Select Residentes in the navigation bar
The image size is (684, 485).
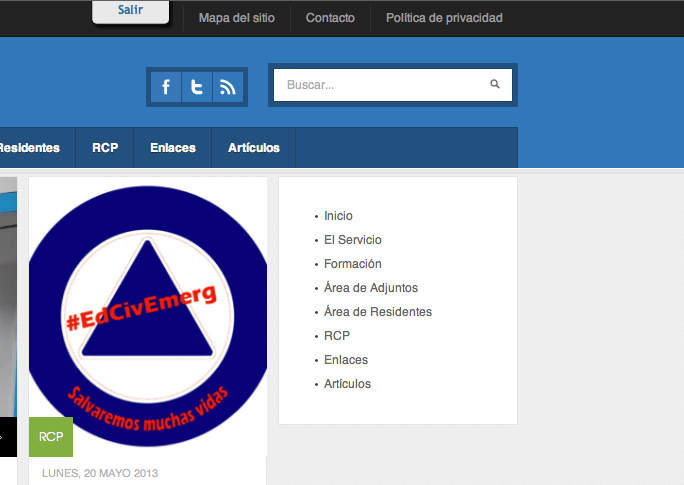point(30,148)
